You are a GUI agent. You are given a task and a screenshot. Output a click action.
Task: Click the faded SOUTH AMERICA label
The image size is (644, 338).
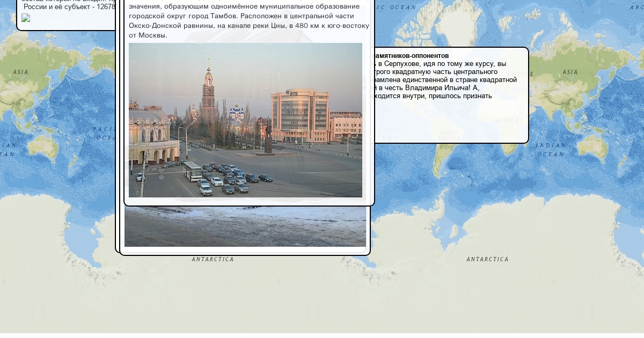point(448,135)
